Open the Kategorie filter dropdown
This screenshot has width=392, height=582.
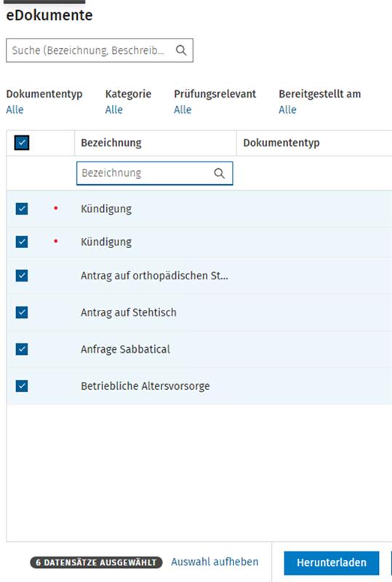[114, 110]
